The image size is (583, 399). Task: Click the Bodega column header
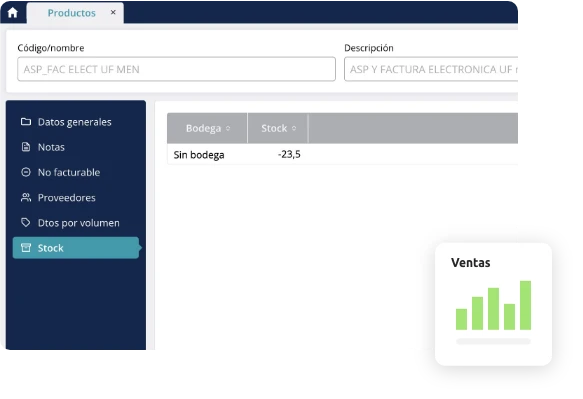tap(207, 128)
